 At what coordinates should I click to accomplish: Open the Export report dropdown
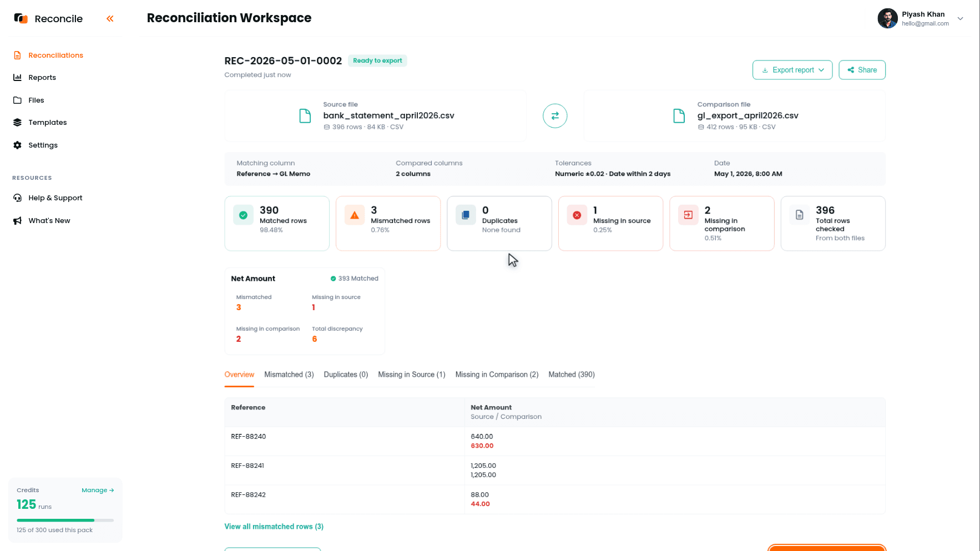tap(792, 70)
